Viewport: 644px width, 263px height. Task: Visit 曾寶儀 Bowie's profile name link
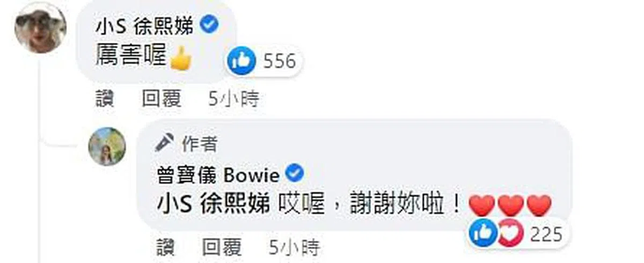(x=218, y=174)
